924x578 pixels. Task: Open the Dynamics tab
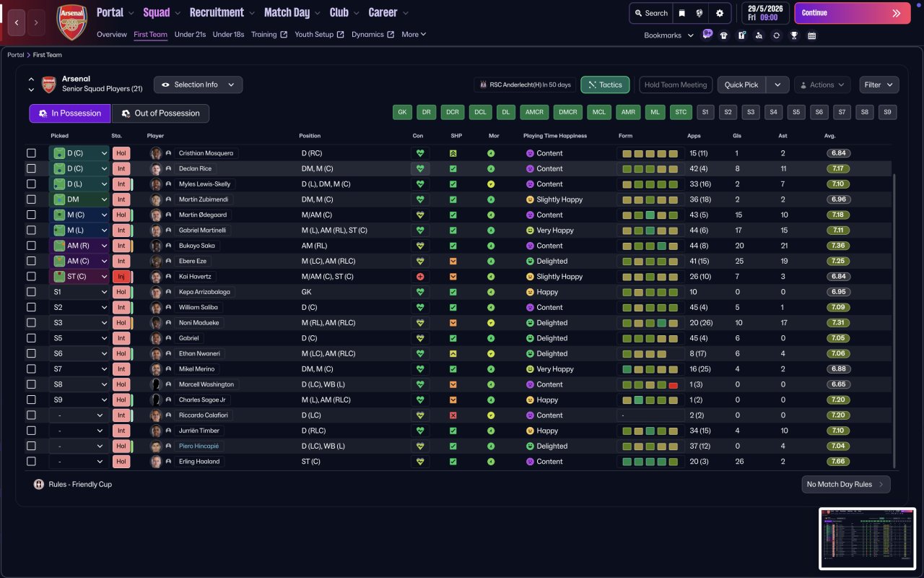click(x=372, y=34)
